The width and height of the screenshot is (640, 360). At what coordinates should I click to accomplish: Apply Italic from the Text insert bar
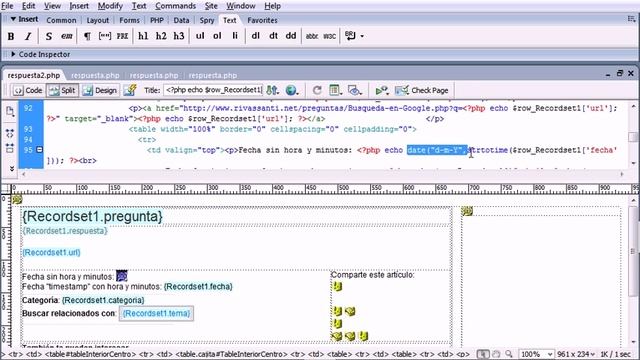pos(28,36)
